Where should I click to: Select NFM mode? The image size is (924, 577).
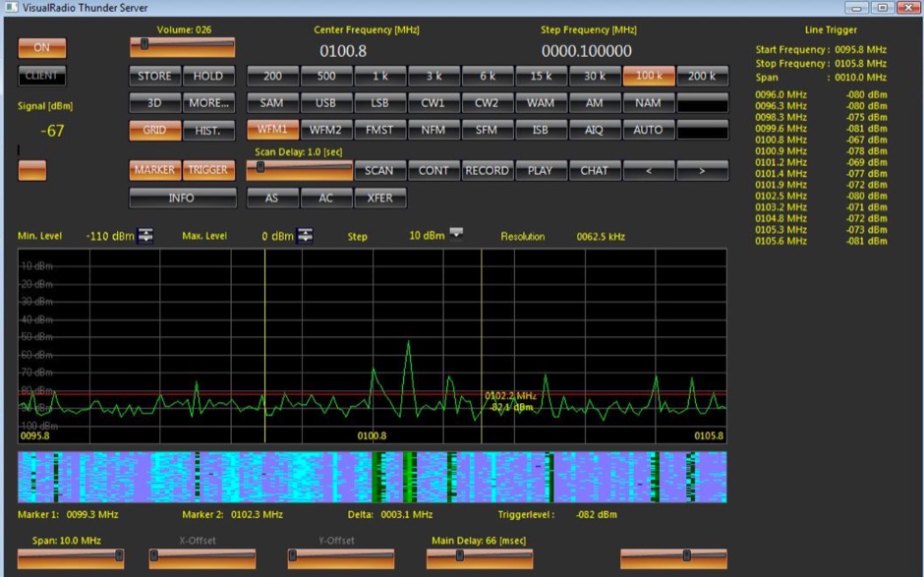pos(433,130)
